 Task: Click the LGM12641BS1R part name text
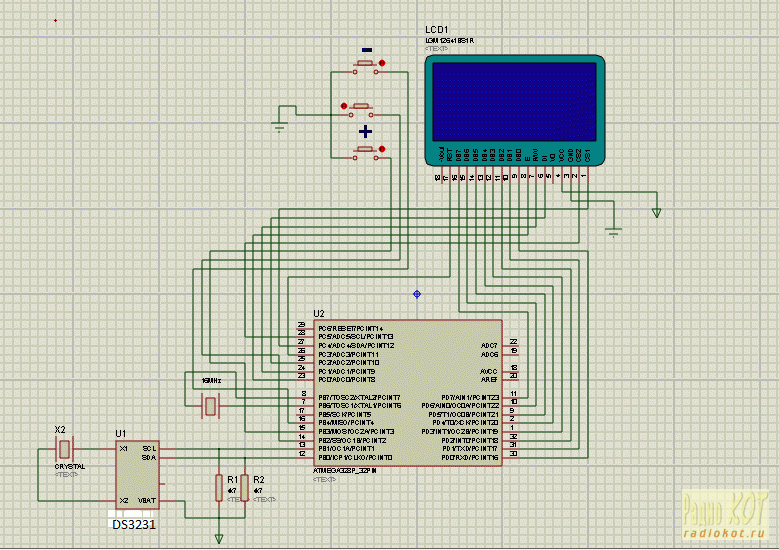click(x=450, y=41)
